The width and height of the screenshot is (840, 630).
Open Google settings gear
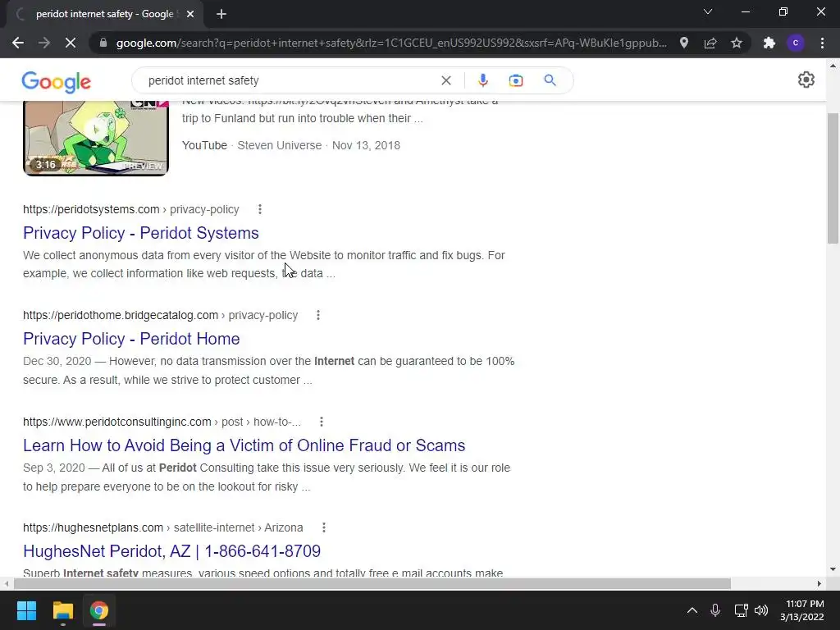tap(806, 80)
